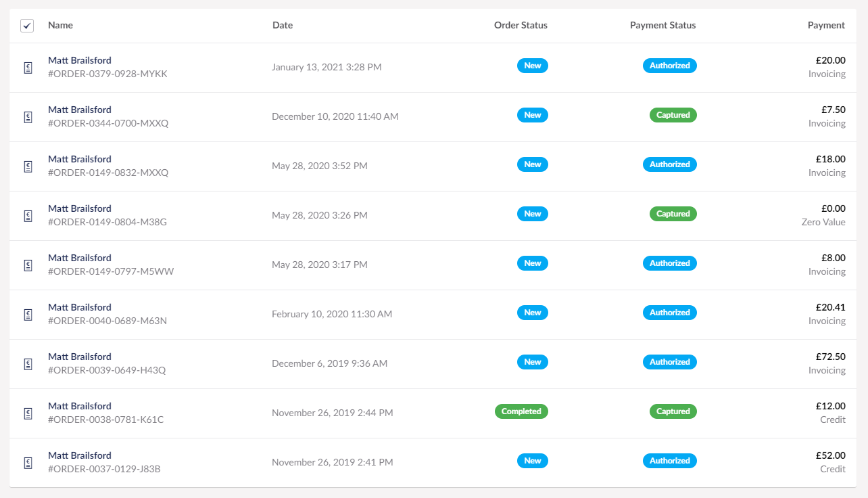868x498 pixels.
Task: Open Matt Brailsford's order from January 13, 2021
Action: click(x=80, y=60)
